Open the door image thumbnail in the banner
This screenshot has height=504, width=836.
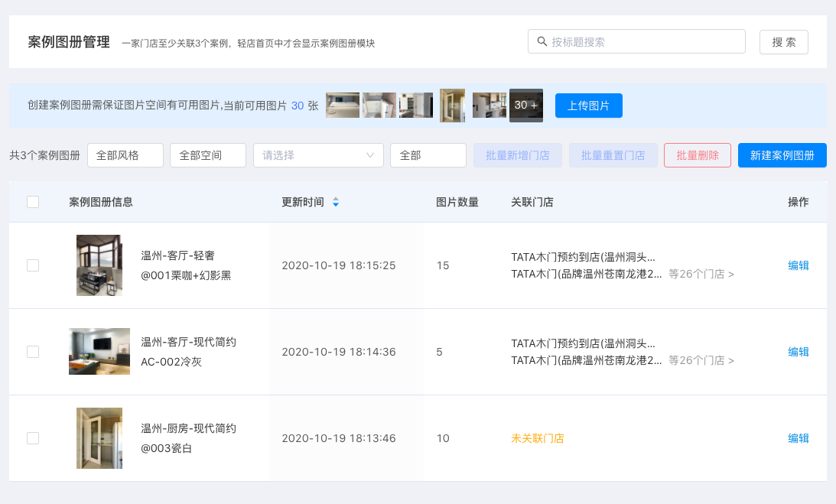click(452, 106)
